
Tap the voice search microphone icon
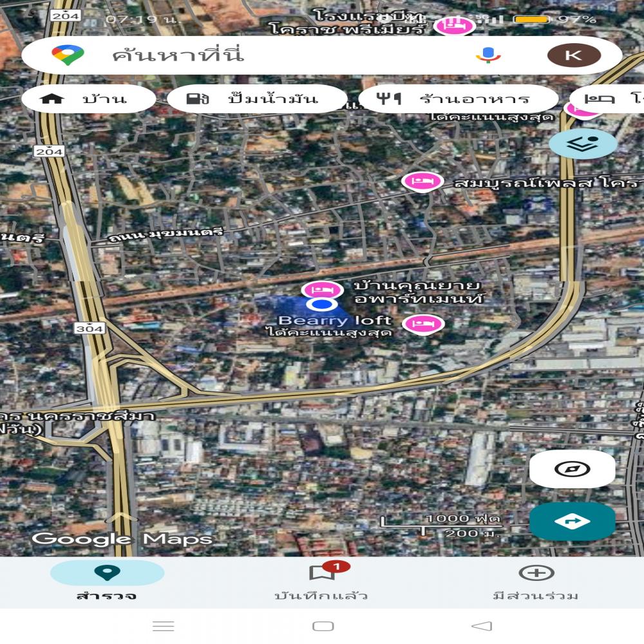point(488,55)
